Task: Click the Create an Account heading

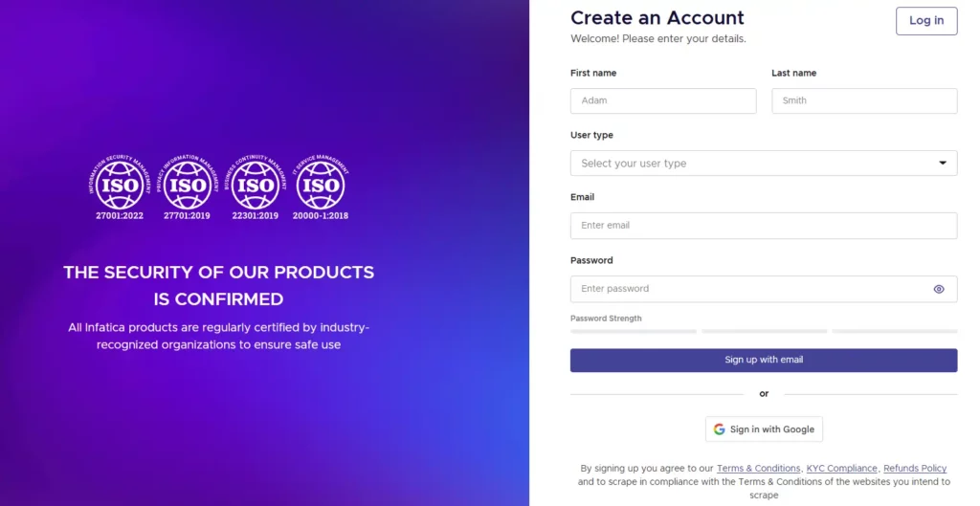Action: 657,17
